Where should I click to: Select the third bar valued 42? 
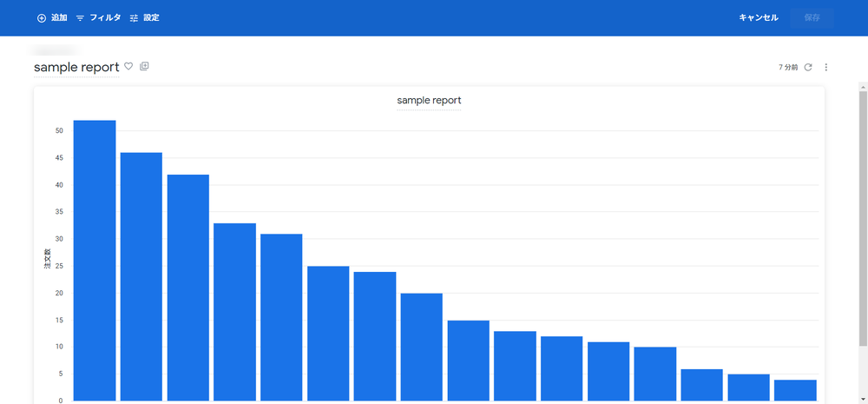pyautogui.click(x=188, y=288)
